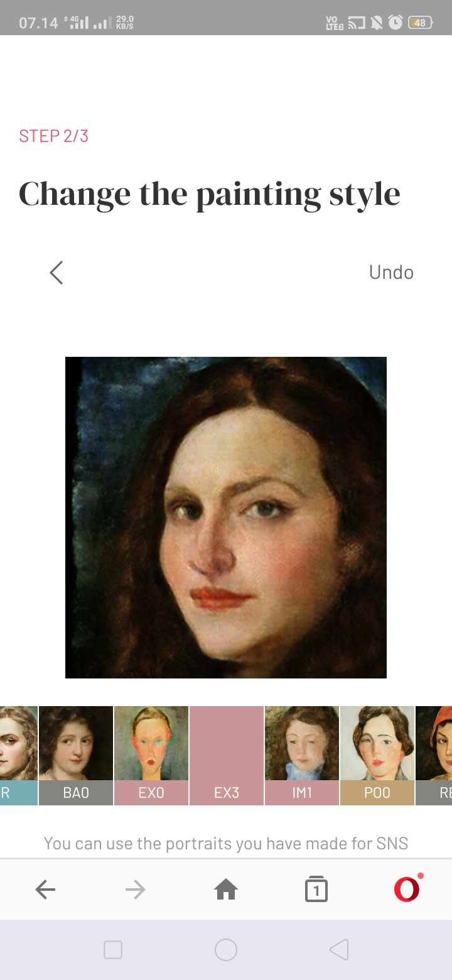Screen dimensions: 452x980
Task: Tap the browser forward arrow
Action: pos(136,890)
